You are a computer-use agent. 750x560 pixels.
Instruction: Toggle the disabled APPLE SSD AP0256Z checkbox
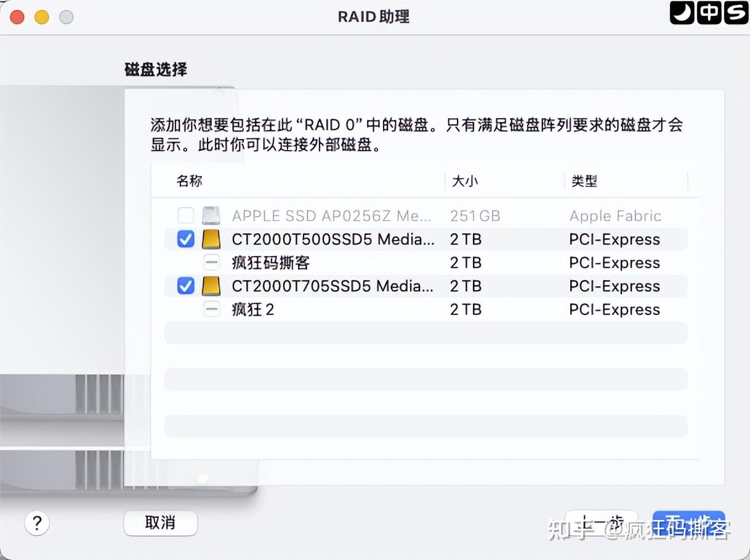point(185,215)
